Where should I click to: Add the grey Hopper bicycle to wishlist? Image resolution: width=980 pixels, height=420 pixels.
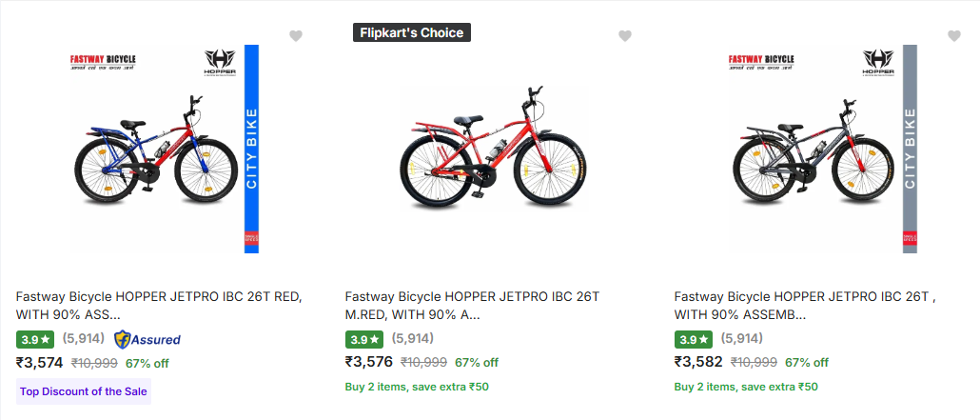[x=954, y=36]
